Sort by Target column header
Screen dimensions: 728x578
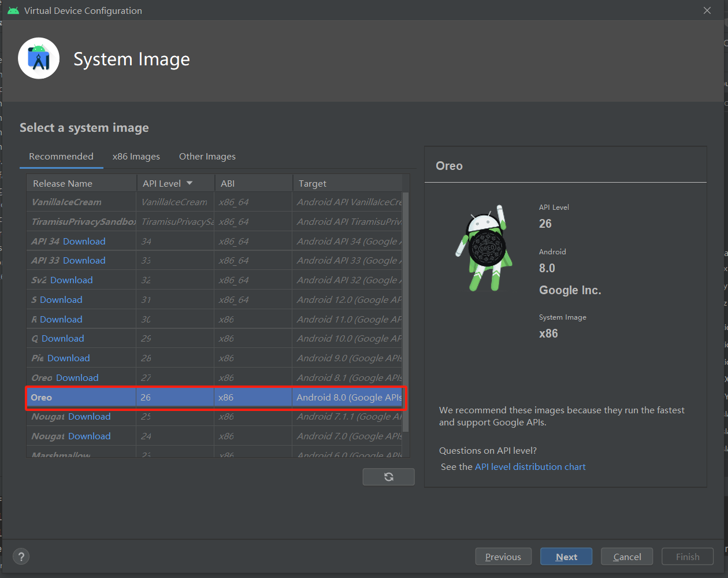tap(347, 183)
